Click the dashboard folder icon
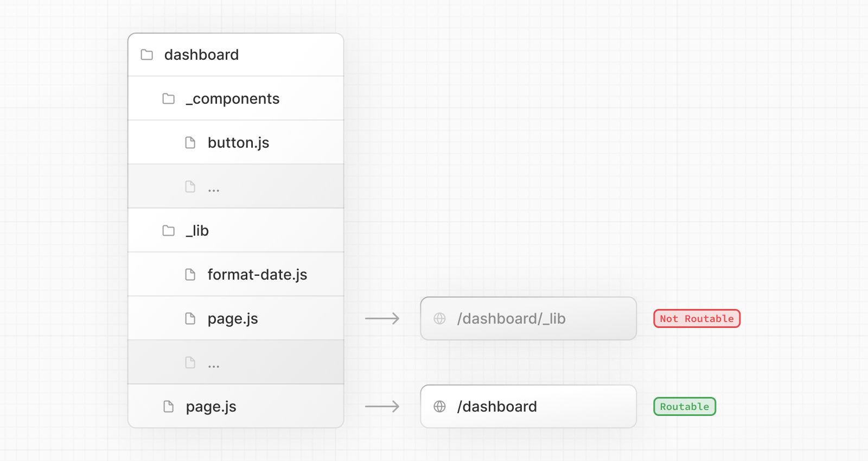 point(146,55)
